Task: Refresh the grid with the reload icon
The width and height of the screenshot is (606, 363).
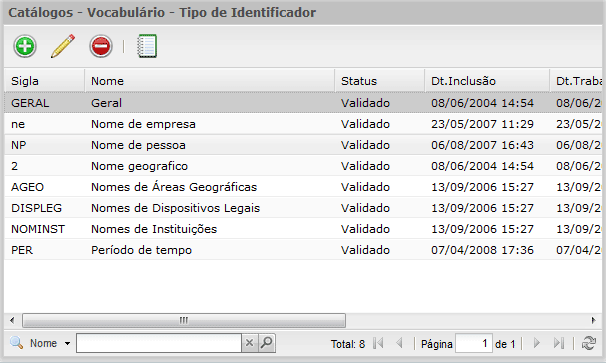Action: (589, 343)
